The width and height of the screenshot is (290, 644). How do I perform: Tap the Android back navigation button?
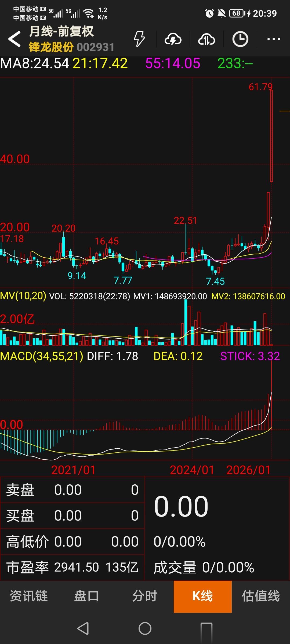pyautogui.click(x=83, y=628)
